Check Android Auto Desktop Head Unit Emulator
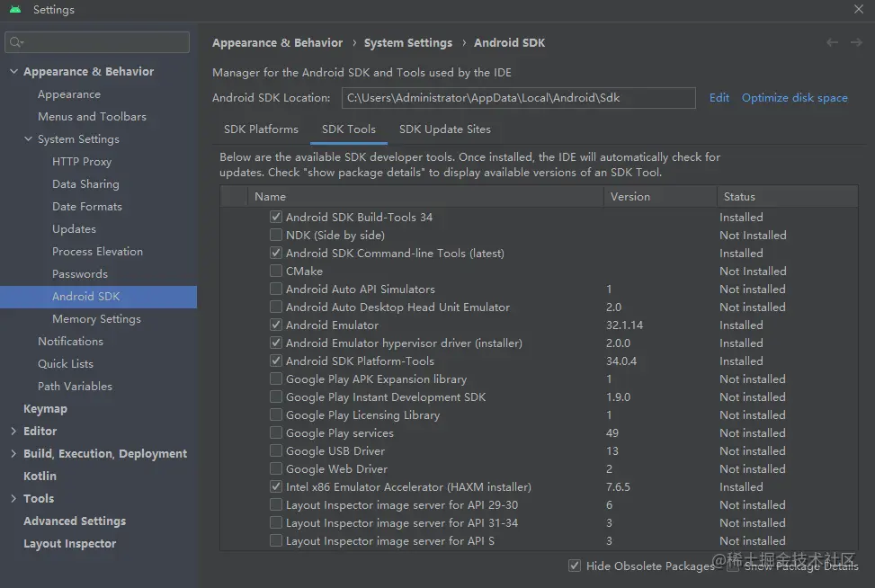The width and height of the screenshot is (875, 588). click(276, 307)
